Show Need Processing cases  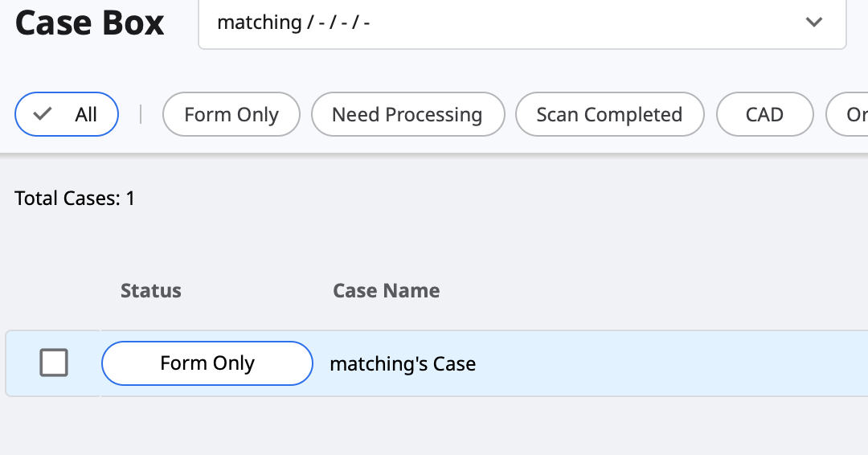click(408, 114)
